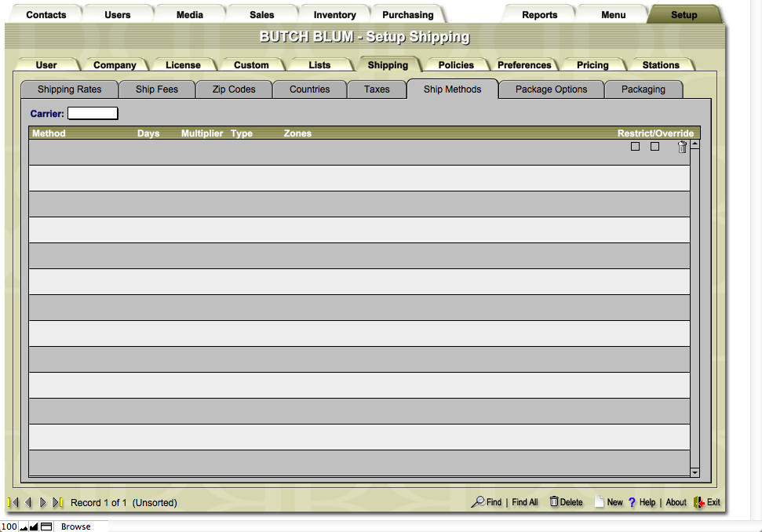Click the Delete trash can icon in footer
Viewport: 762px width, 532px height.
554,502
